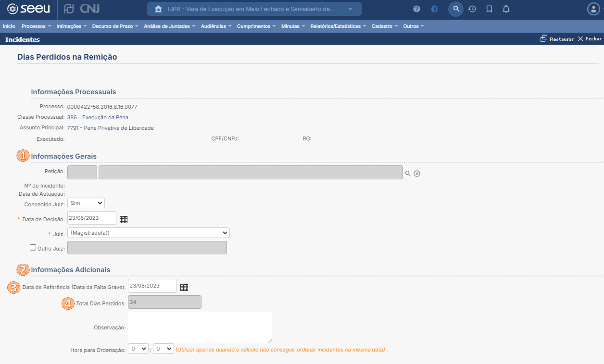Open the Análise de Juntadas menu

point(170,26)
